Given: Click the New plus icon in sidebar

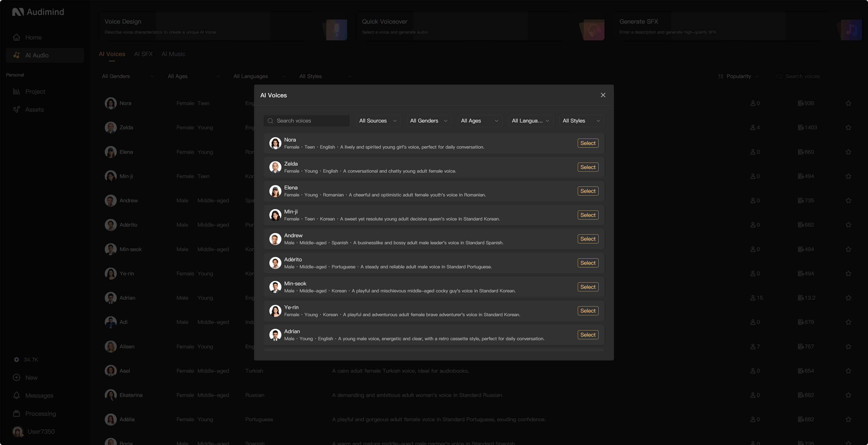Looking at the screenshot, I should pyautogui.click(x=17, y=378).
